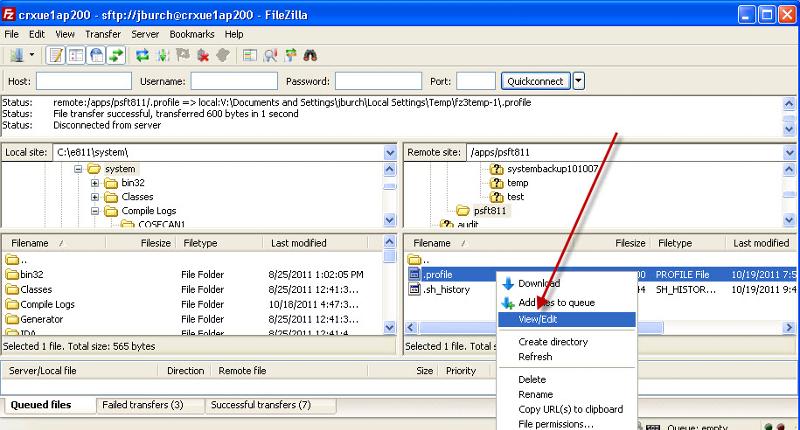
Task: Open the Edit menu
Action: (x=37, y=34)
